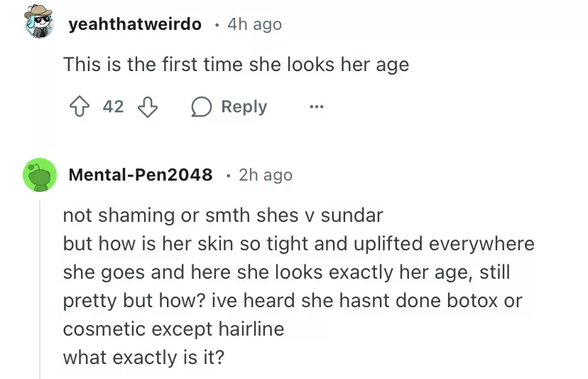This screenshot has height=379, width=588.
Task: Click the line starting "but how is her skin"
Action: [298, 243]
